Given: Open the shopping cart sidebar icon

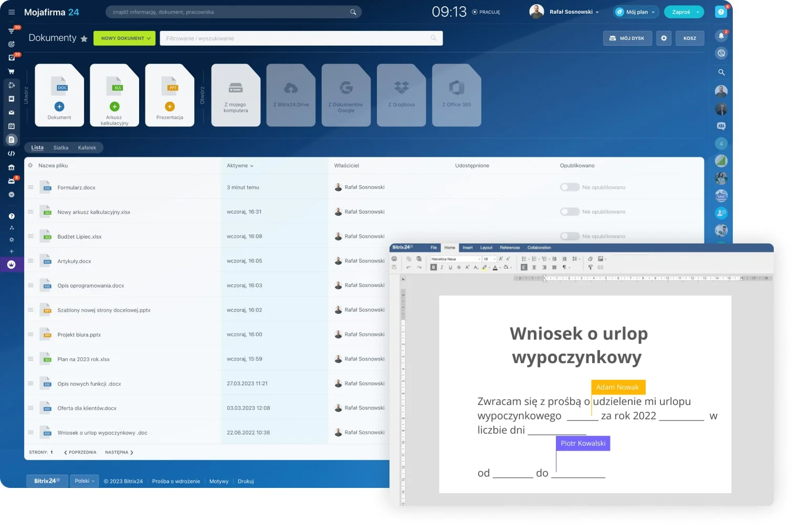Looking at the screenshot, I should [12, 71].
